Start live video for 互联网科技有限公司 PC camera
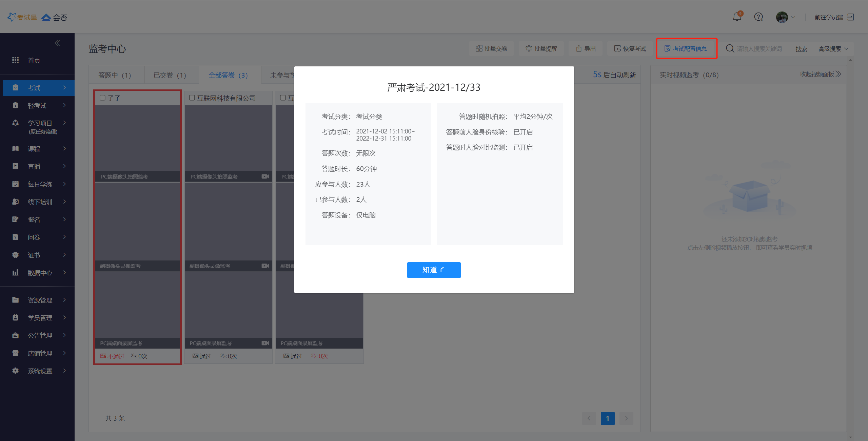This screenshot has width=868, height=441. 265,176
